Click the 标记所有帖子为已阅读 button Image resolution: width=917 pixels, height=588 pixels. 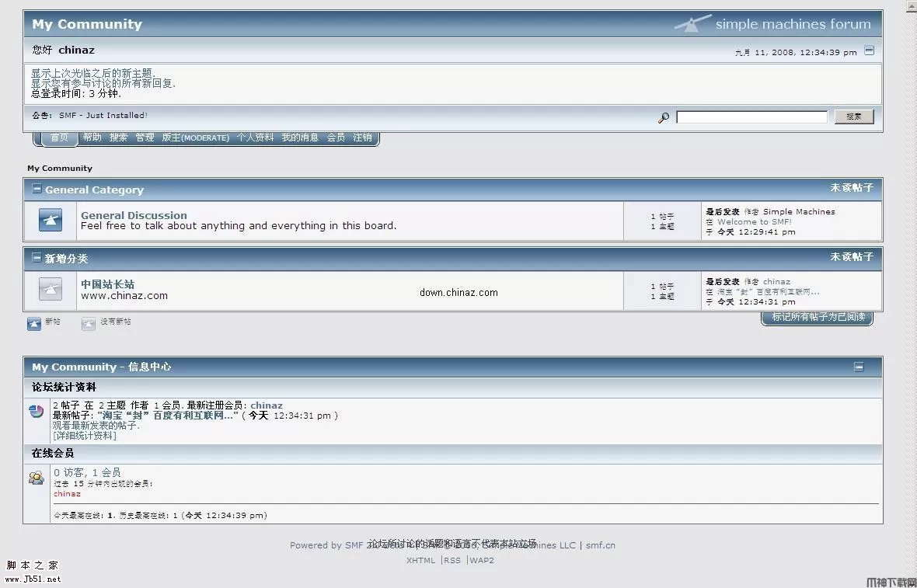[x=817, y=318]
